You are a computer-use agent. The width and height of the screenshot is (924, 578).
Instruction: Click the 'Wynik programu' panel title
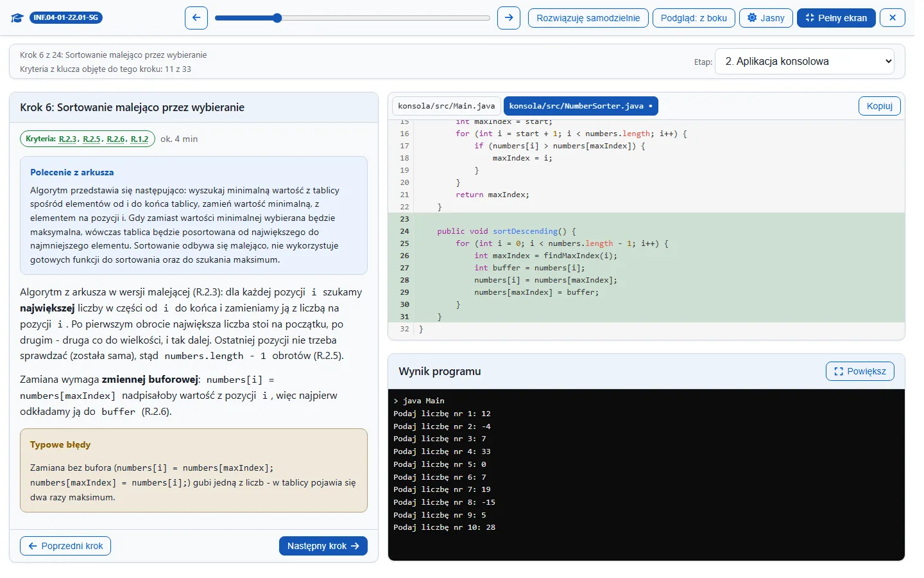[440, 371]
